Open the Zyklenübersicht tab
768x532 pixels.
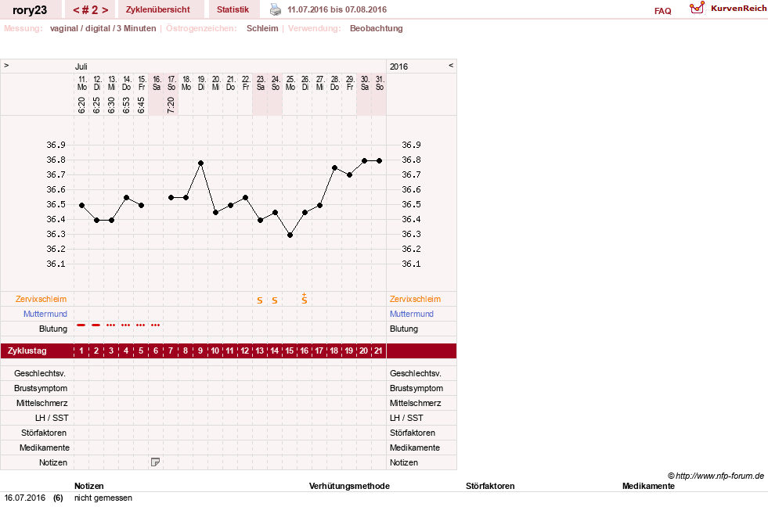click(157, 9)
